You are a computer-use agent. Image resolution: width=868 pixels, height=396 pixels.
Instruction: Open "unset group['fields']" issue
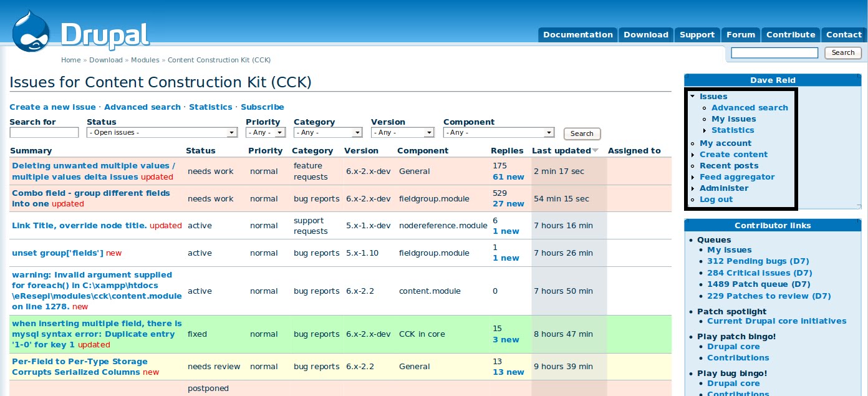click(x=57, y=253)
